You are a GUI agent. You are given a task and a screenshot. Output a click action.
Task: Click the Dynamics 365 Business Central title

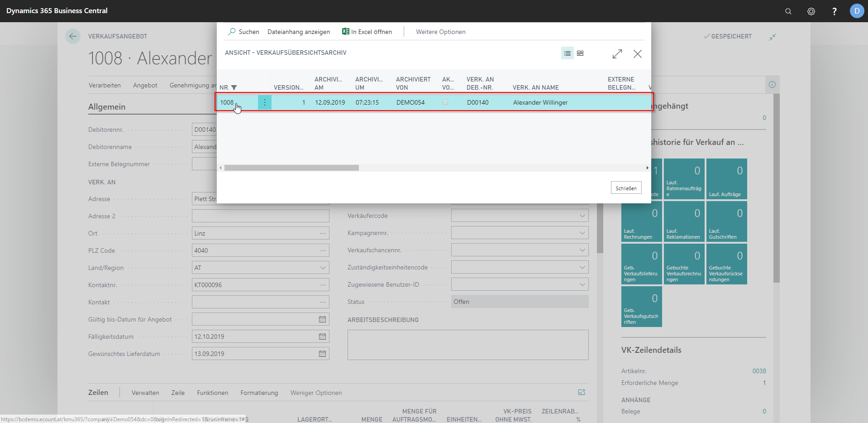[57, 11]
